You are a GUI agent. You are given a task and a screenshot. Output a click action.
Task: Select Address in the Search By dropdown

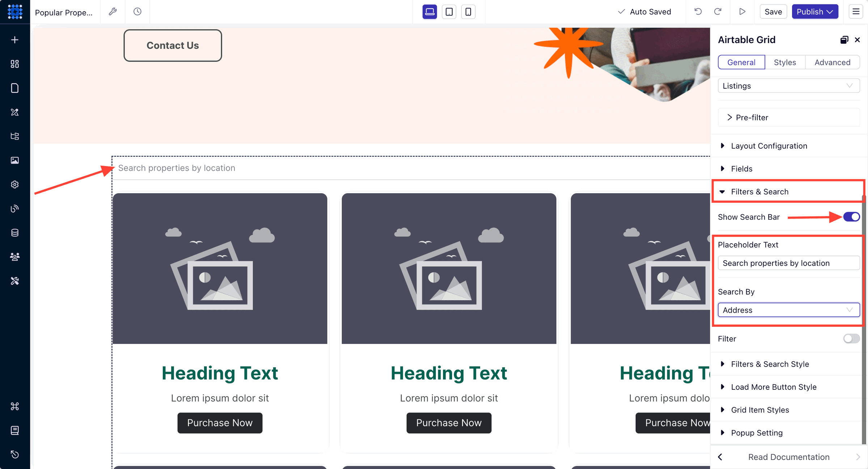point(787,309)
